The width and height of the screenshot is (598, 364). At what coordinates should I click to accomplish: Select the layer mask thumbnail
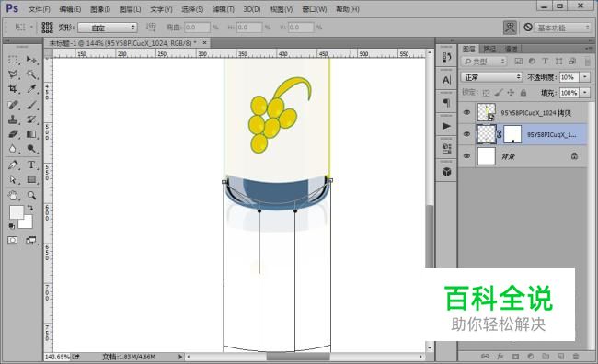[512, 134]
